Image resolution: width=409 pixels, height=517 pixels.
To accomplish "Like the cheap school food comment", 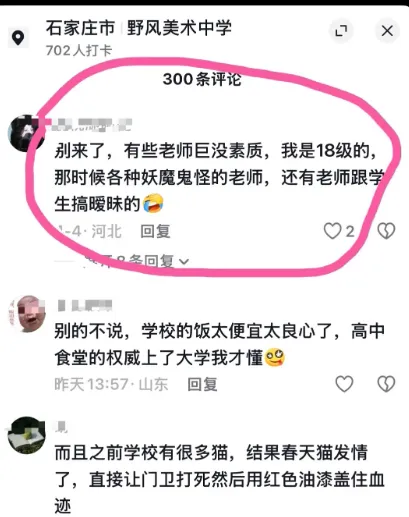I will coord(344,384).
